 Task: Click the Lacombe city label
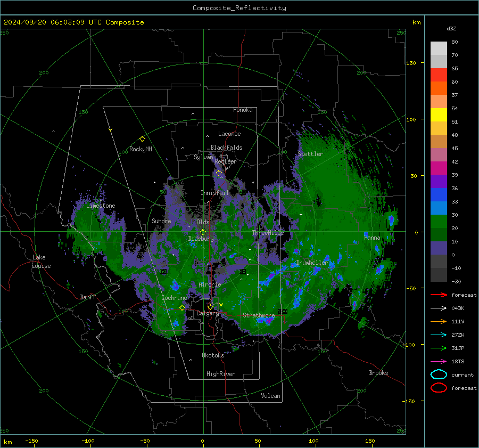coord(229,134)
